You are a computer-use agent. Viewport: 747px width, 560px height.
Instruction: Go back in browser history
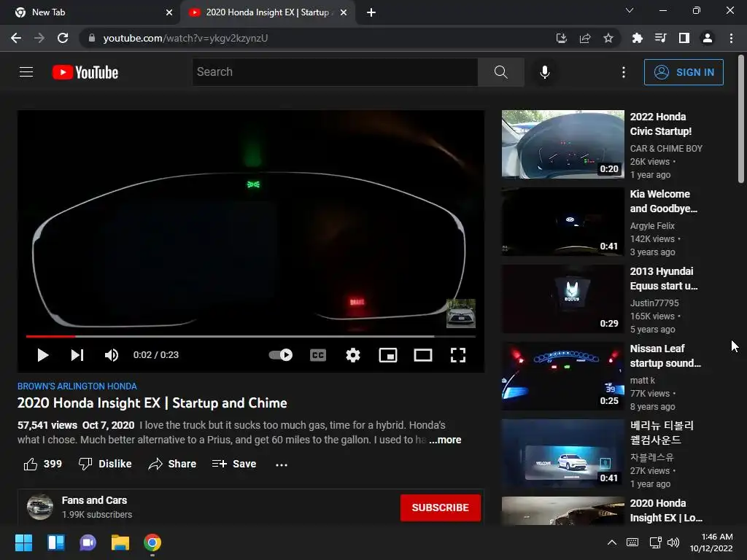pos(16,38)
